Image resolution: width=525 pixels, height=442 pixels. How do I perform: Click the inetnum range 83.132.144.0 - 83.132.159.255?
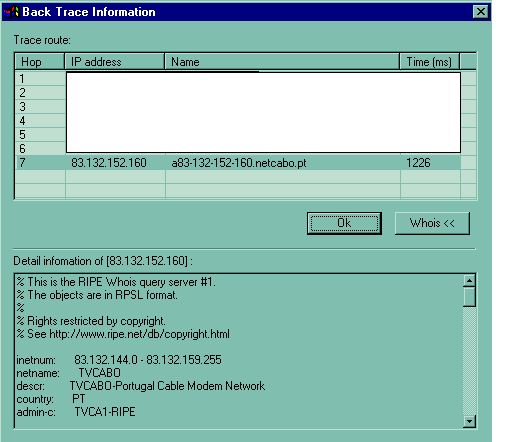(x=148, y=360)
